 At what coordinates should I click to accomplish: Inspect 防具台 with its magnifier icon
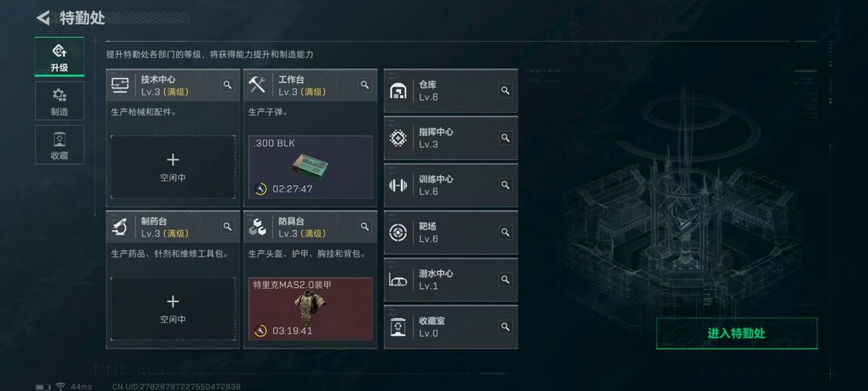pyautogui.click(x=365, y=227)
